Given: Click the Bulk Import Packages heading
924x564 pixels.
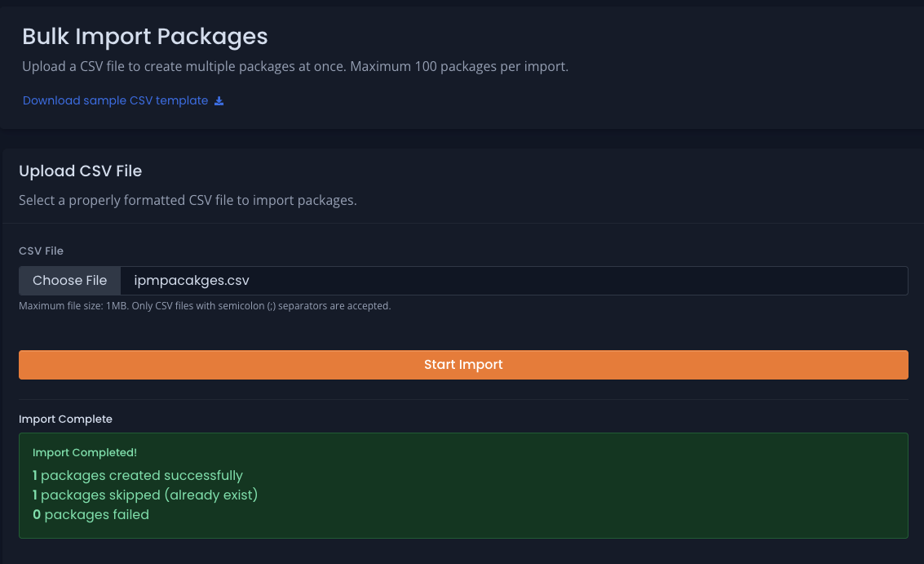Looking at the screenshot, I should click(144, 37).
